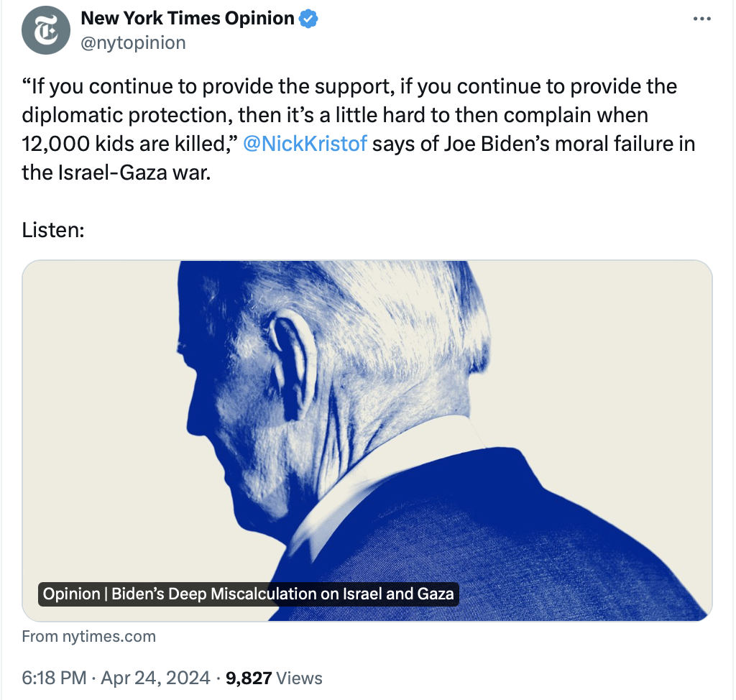Click the opening line of the quoted tweet text
This screenshot has width=736, height=700.
click(x=349, y=87)
